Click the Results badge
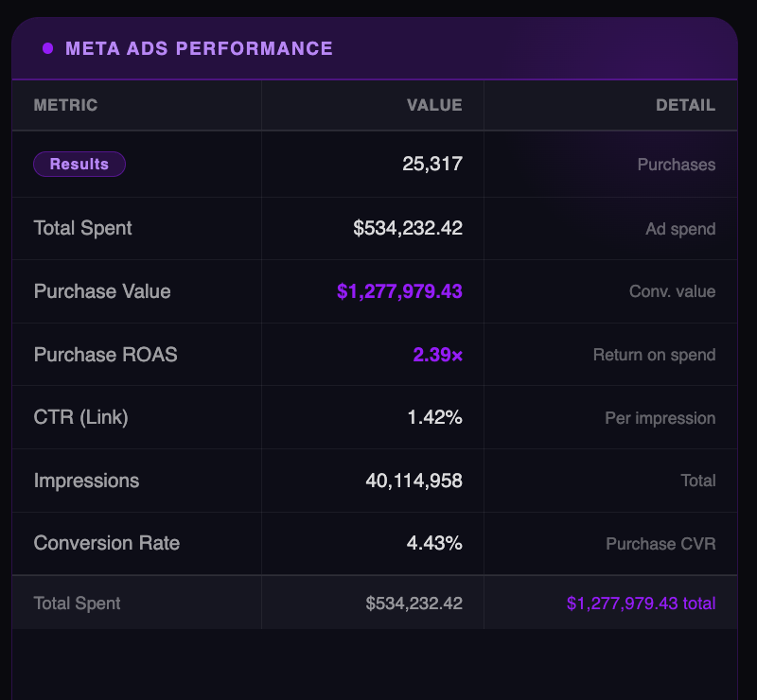Image resolution: width=757 pixels, height=700 pixels. (79, 165)
